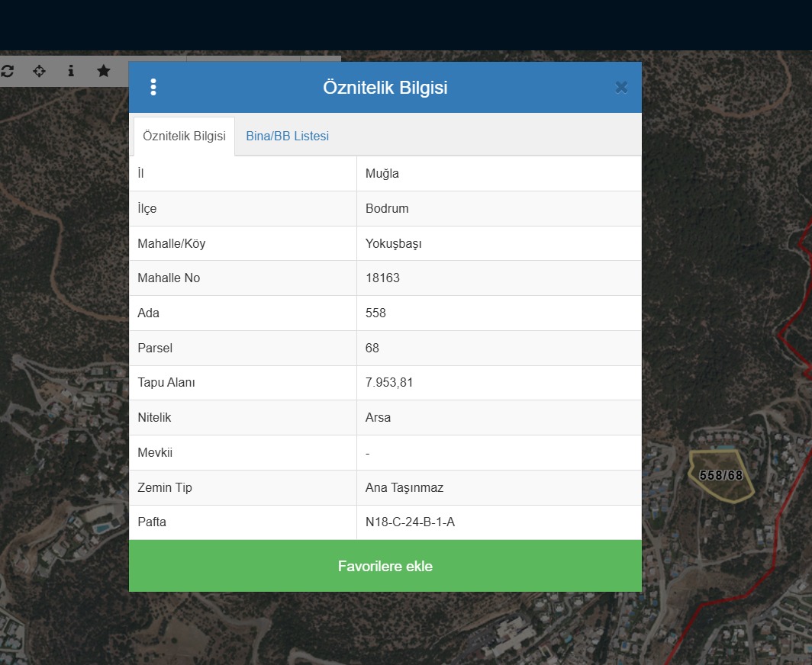812x665 pixels.
Task: Click the Tapu Alanı value 7.953,81
Action: click(389, 383)
